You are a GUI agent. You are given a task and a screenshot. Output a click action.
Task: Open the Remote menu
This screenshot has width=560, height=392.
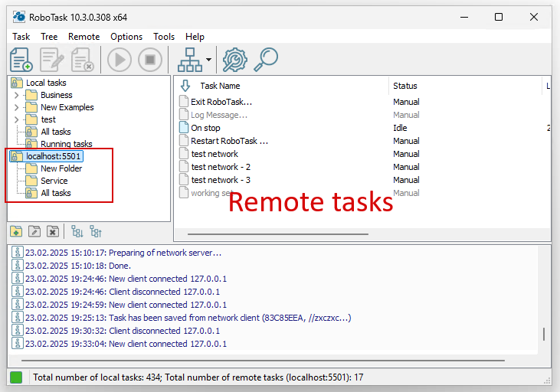pos(84,37)
